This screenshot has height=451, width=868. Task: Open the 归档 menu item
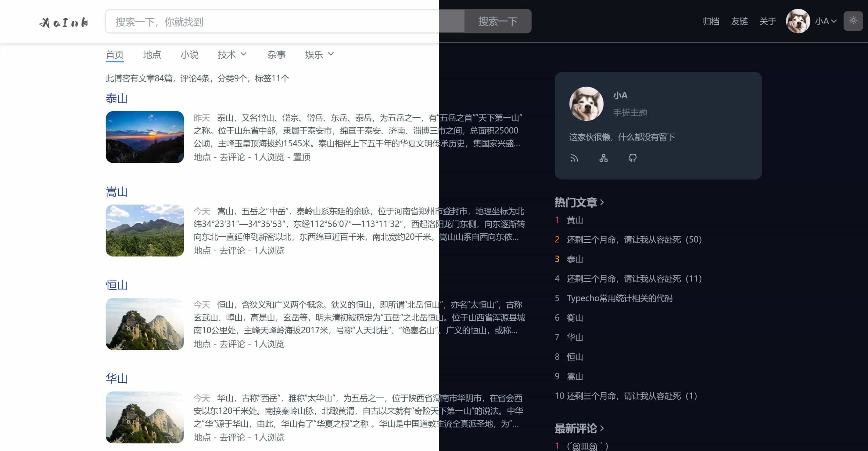(711, 21)
